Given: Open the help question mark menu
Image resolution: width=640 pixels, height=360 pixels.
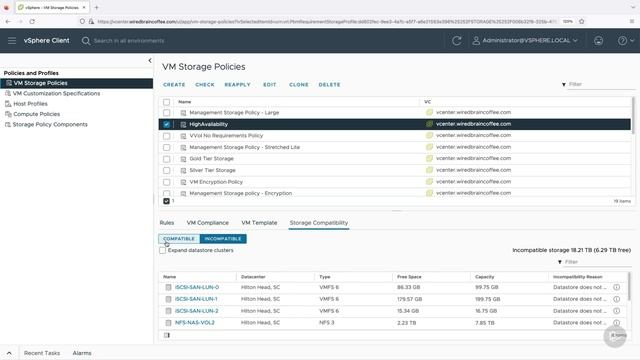Looking at the screenshot, I should tap(625, 40).
